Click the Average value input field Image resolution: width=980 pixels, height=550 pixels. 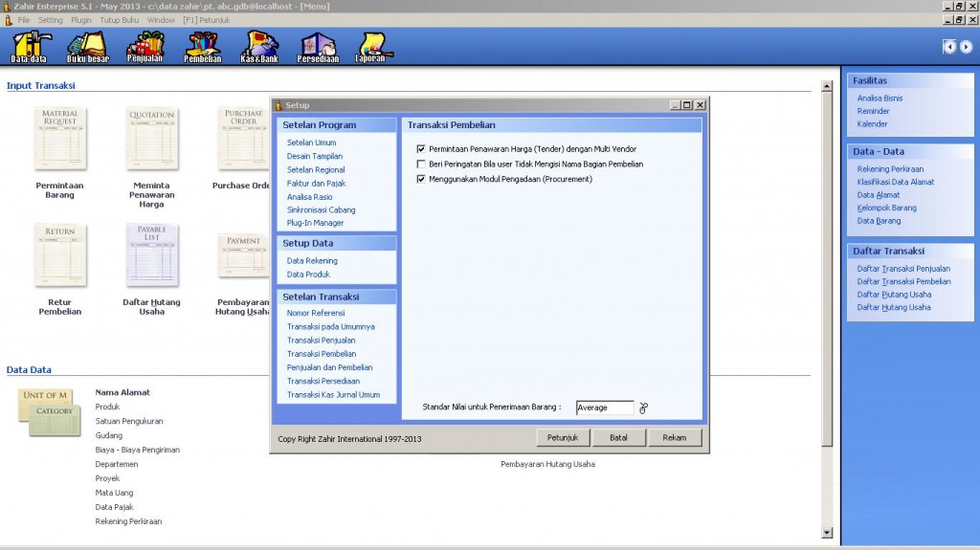[x=604, y=408]
